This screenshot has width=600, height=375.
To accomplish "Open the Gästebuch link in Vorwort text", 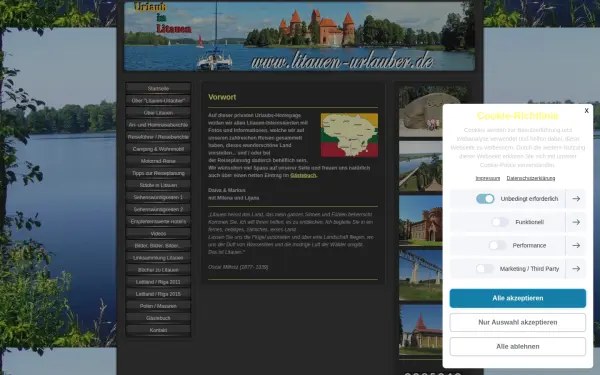I will pos(303,175).
